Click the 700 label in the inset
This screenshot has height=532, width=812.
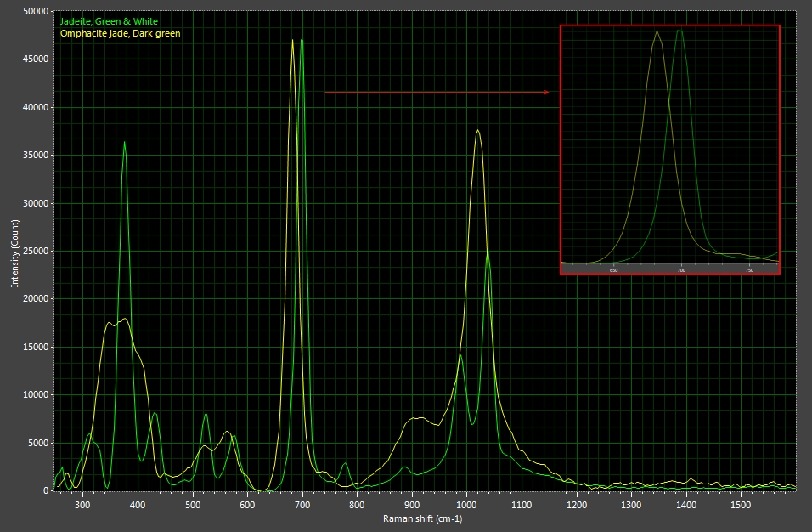[x=681, y=270]
